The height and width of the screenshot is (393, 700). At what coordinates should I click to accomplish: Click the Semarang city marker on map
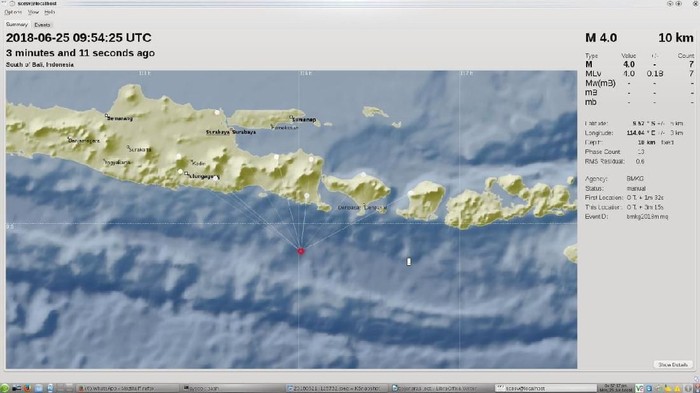[x=107, y=116]
